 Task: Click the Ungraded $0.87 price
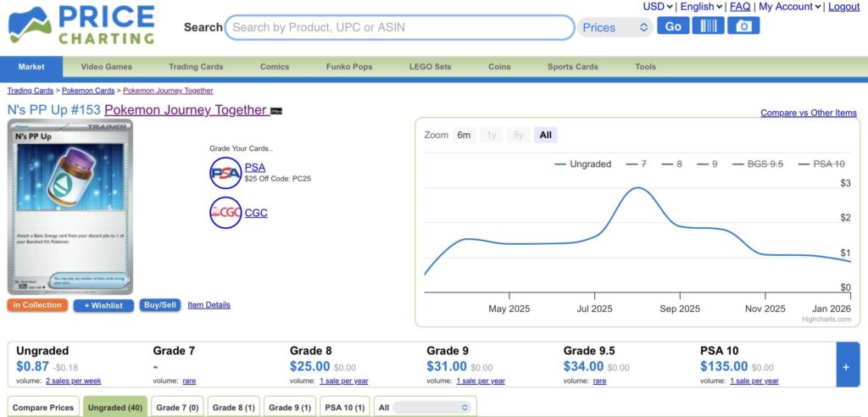tap(33, 366)
